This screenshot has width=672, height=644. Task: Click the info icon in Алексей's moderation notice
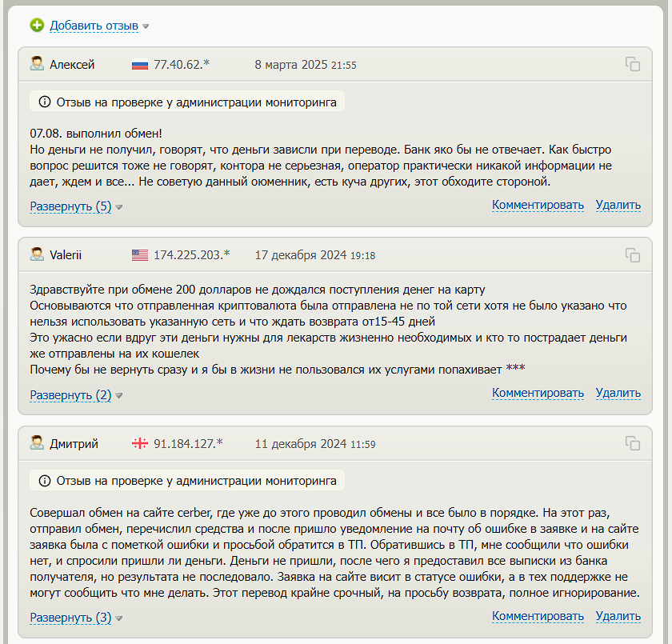click(x=45, y=102)
